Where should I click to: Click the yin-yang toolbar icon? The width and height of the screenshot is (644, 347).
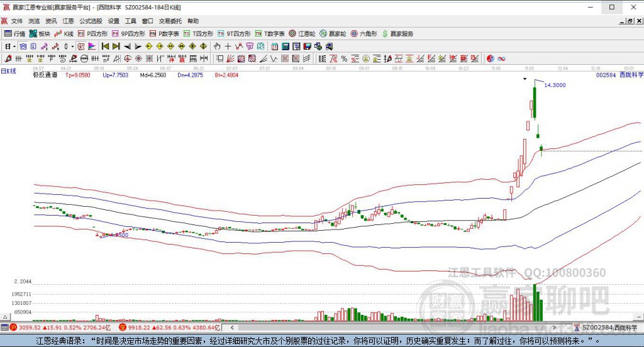pyautogui.click(x=491, y=58)
